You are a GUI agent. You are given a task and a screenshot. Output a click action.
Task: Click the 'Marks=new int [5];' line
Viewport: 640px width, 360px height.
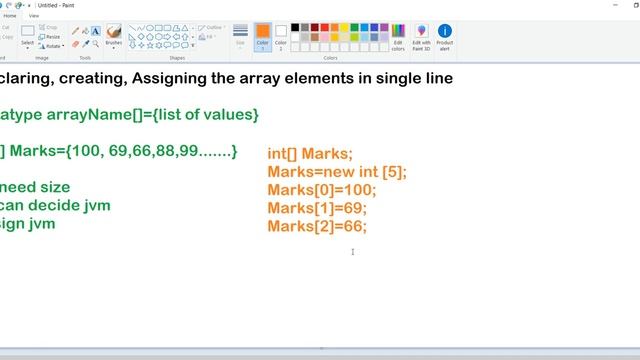tap(337, 172)
